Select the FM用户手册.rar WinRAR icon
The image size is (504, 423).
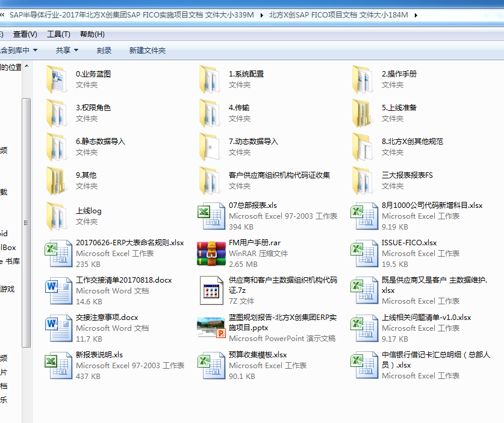click(x=211, y=253)
